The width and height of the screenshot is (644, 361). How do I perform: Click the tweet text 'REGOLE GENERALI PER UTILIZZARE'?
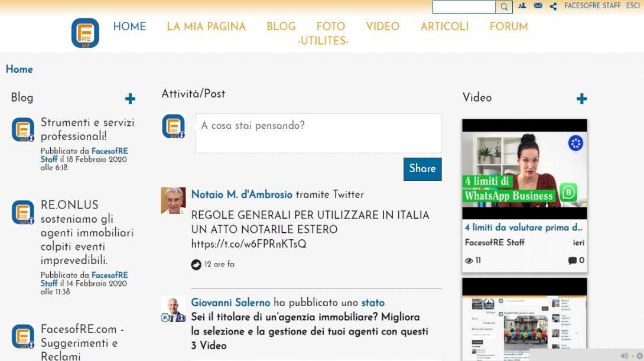click(x=310, y=222)
